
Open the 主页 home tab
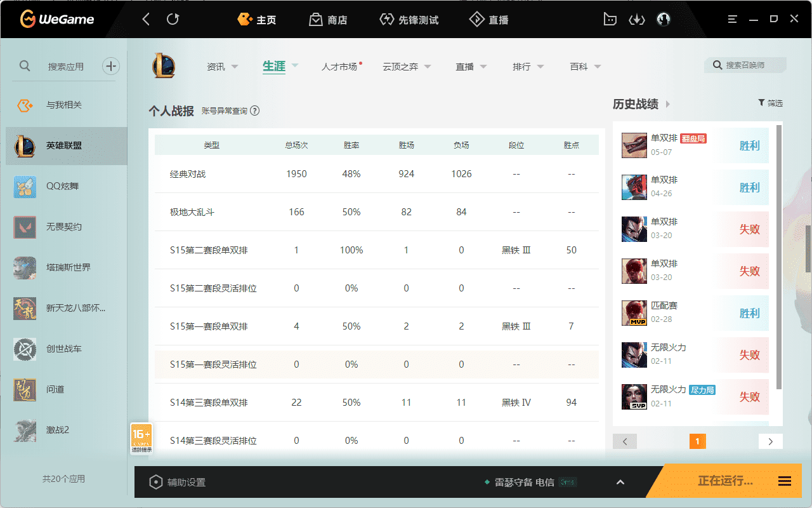[256, 20]
